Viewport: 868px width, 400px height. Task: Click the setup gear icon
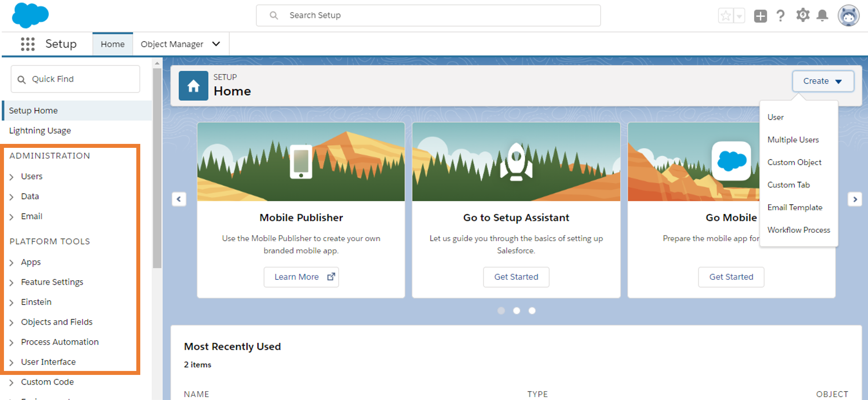coord(802,15)
